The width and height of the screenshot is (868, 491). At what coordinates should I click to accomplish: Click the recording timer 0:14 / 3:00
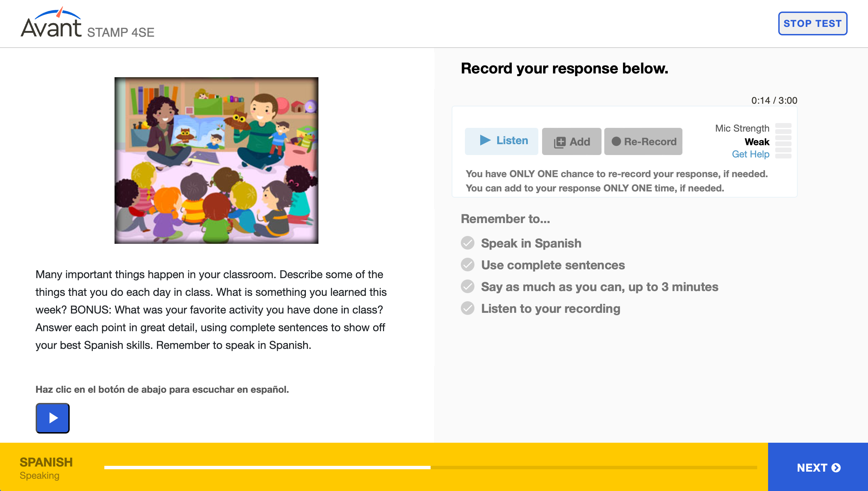[774, 101]
